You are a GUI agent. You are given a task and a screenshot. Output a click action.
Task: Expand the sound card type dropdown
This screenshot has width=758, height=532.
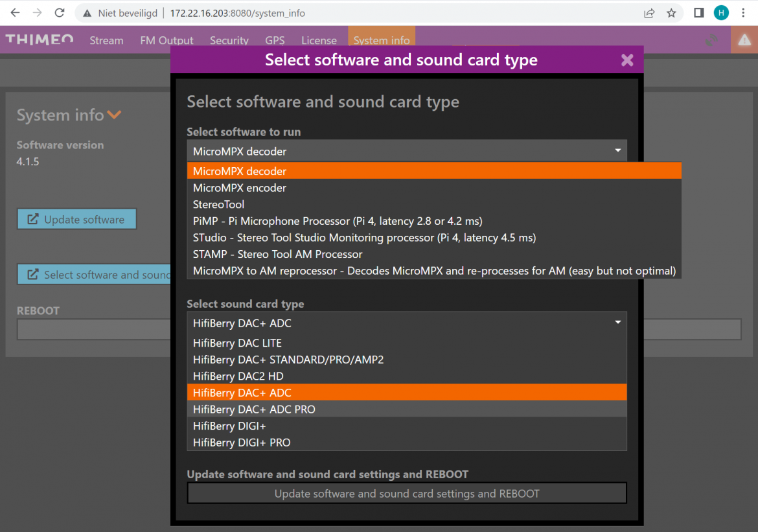click(x=406, y=323)
